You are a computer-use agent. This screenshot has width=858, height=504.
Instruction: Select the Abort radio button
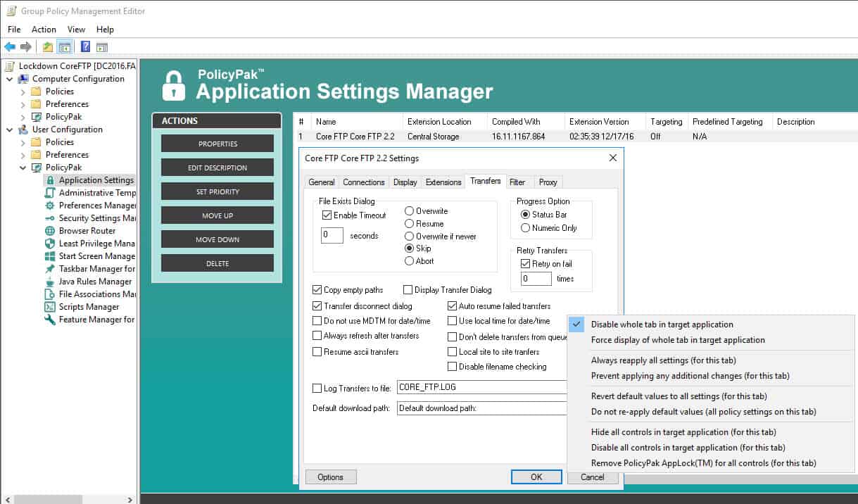pos(409,261)
